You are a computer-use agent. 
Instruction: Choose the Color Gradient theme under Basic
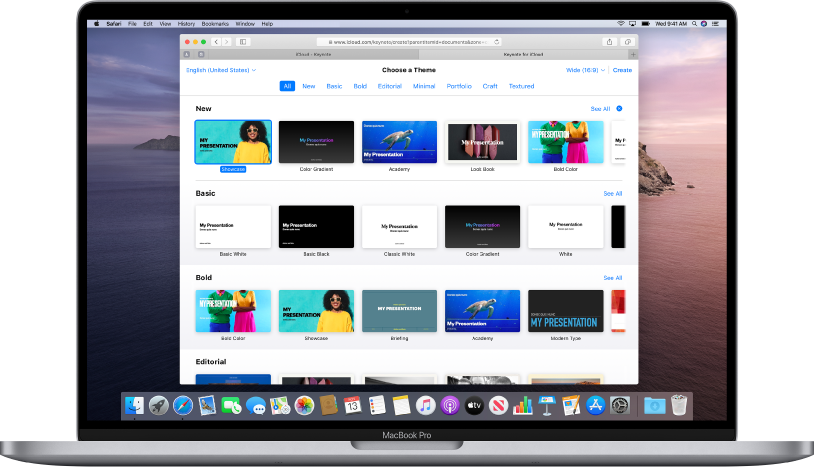pos(482,227)
